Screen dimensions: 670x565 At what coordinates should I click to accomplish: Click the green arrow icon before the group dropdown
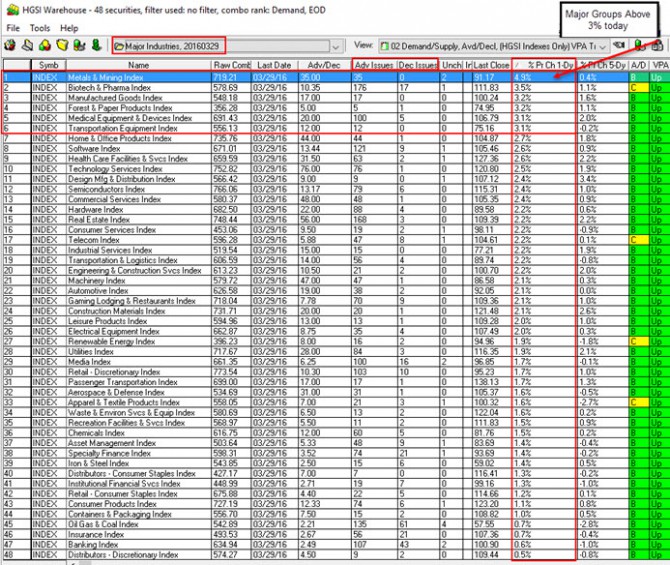97,45
